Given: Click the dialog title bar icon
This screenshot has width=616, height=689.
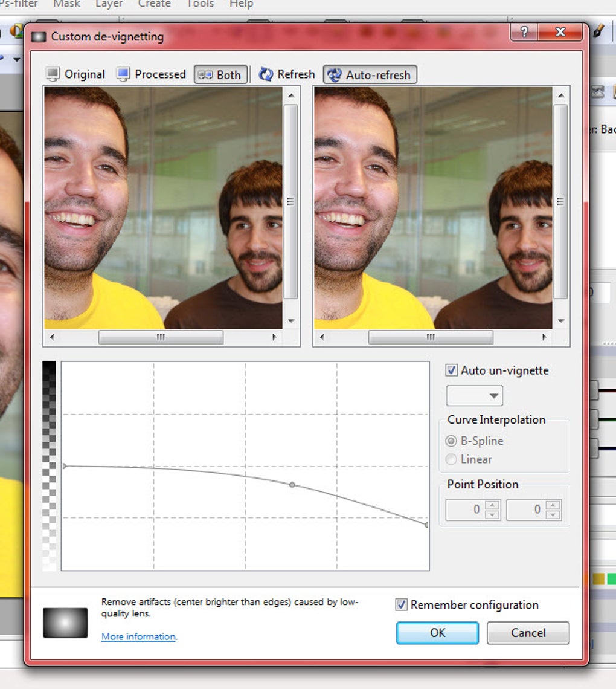Looking at the screenshot, I should [x=39, y=37].
